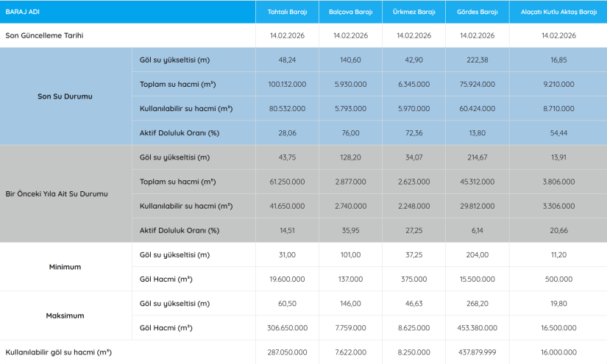Viewport: 607px width, 364px height.
Task: Select the Alaçatı Kutlu Aktaş Barajı header
Action: (x=558, y=13)
